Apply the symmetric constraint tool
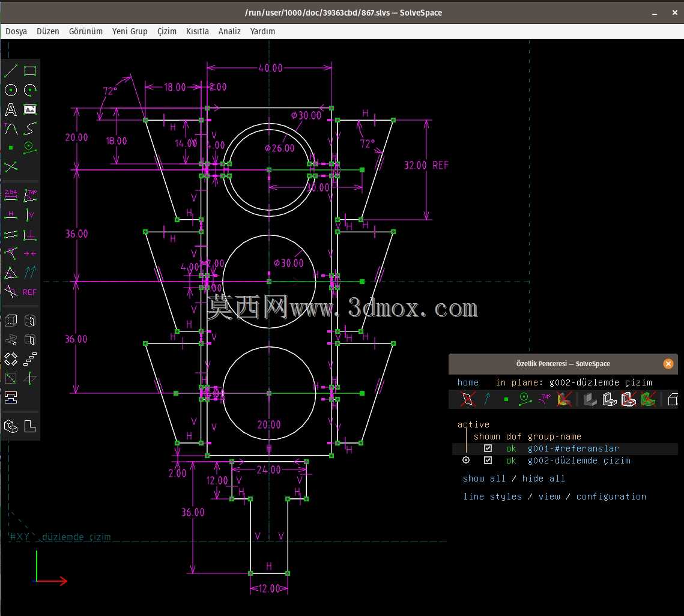This screenshot has height=616, width=684. pos(30,253)
